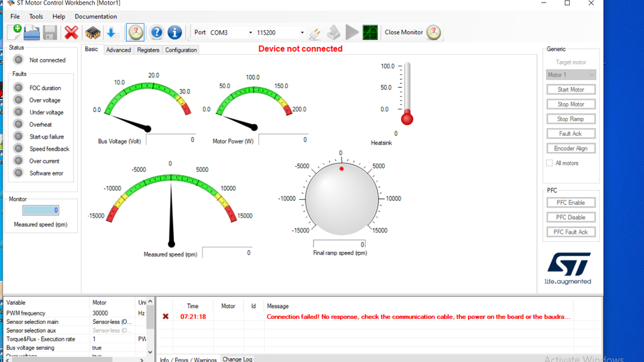Click the Not connected status LED
This screenshot has height=362, width=644.
[19, 60]
